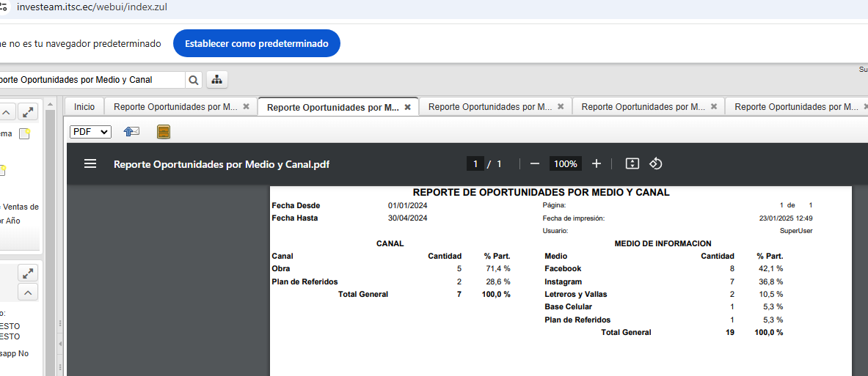
Task: Rotate the PDF counterclockwise
Action: pyautogui.click(x=656, y=164)
